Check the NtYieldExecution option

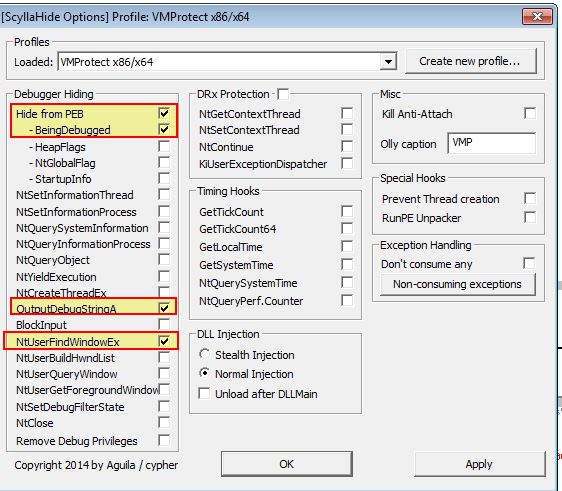pyautogui.click(x=164, y=276)
